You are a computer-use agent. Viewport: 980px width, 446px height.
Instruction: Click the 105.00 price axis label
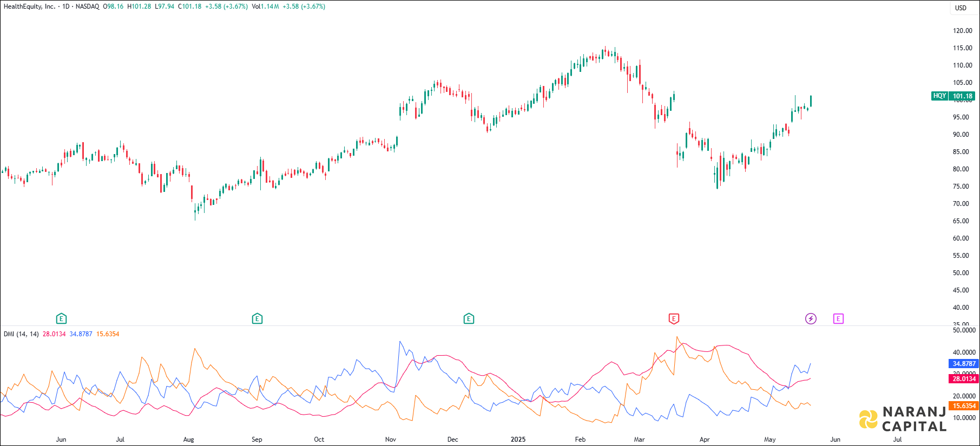963,83
